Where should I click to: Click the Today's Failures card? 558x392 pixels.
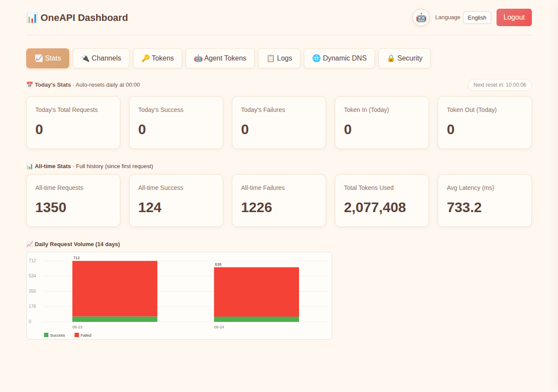point(279,123)
